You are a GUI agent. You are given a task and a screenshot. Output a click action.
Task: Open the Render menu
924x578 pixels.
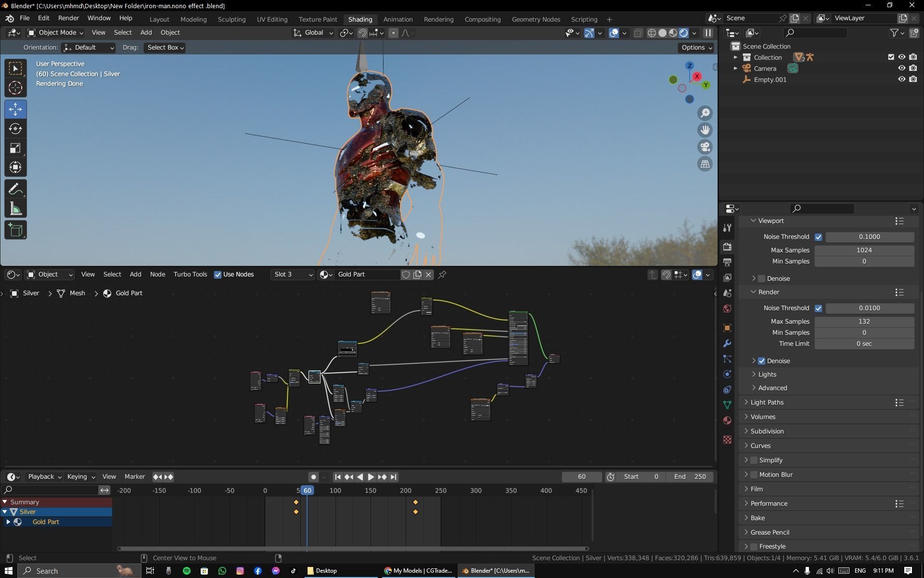point(68,18)
